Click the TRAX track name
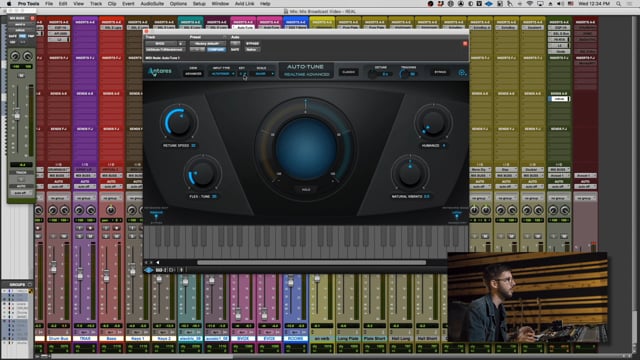 [x=85, y=338]
